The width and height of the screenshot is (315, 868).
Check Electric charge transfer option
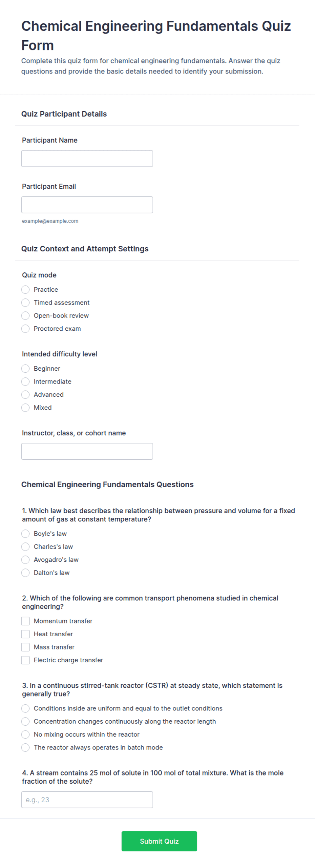(x=25, y=660)
